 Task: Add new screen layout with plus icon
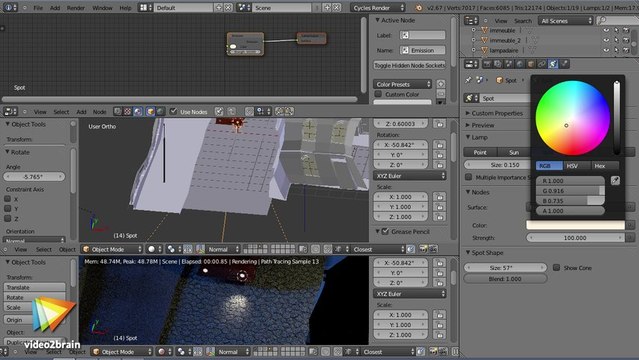pos(219,7)
